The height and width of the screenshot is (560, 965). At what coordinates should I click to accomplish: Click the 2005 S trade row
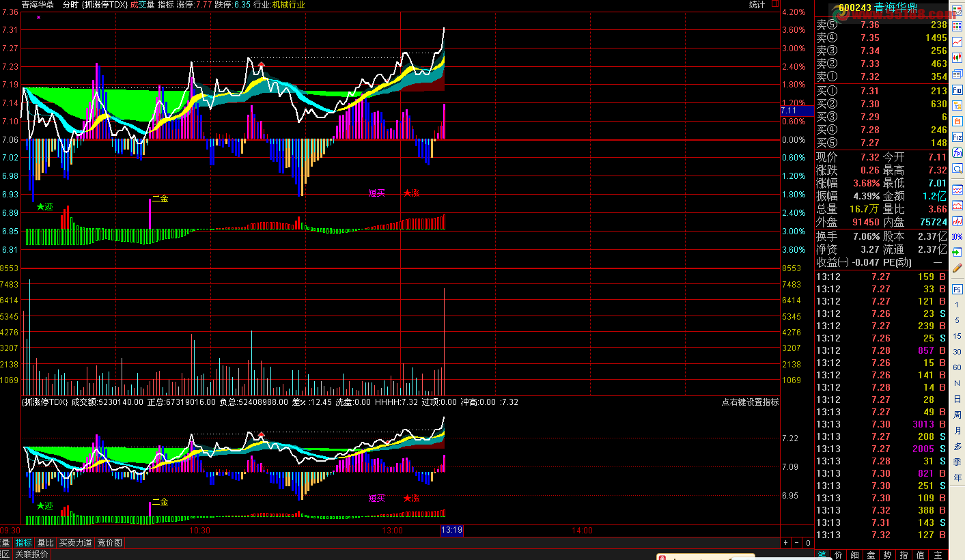click(882, 449)
